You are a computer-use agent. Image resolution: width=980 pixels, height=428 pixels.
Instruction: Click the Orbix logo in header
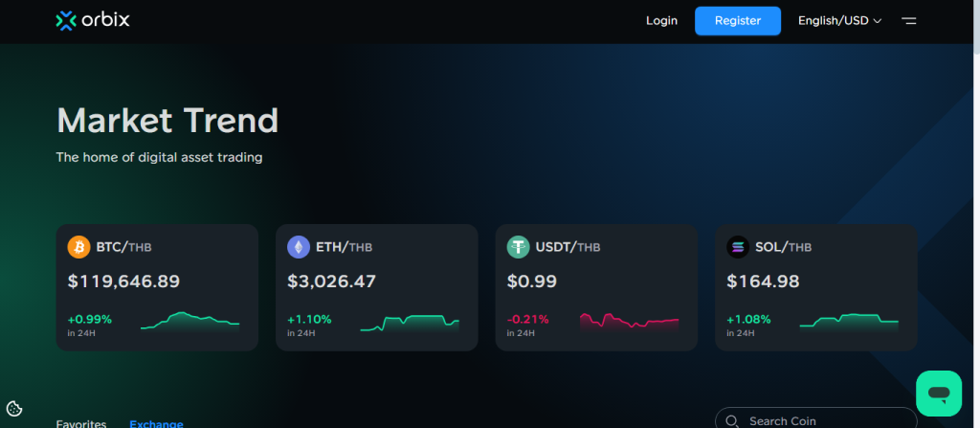tap(92, 20)
